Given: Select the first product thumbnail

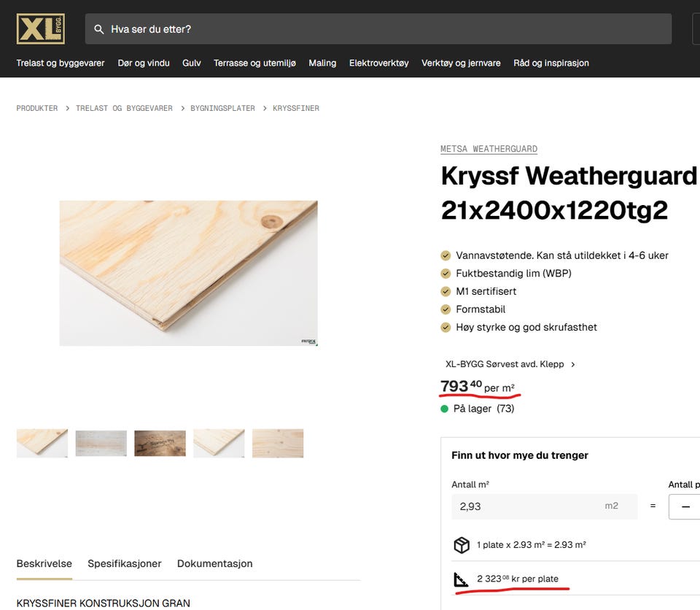Looking at the screenshot, I should coord(42,444).
